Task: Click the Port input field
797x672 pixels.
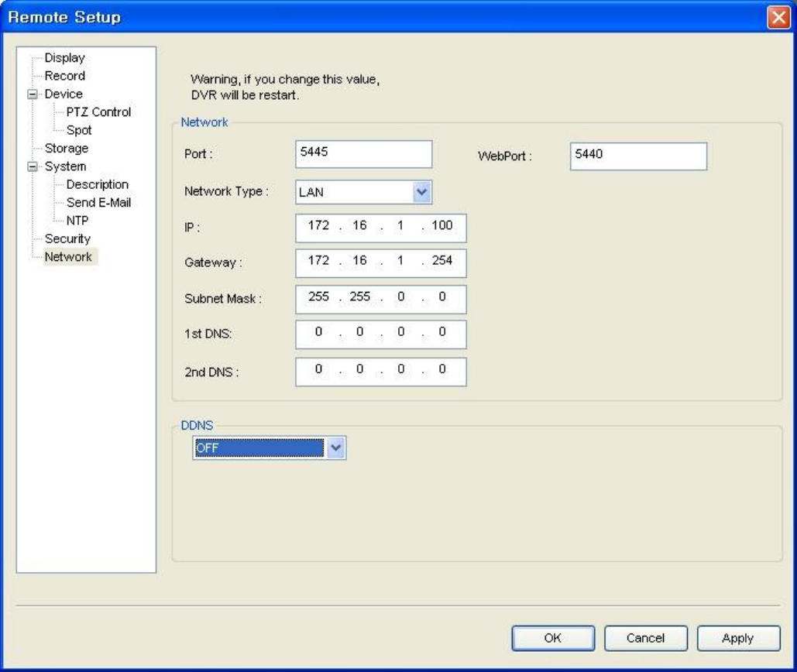Action: 363,154
